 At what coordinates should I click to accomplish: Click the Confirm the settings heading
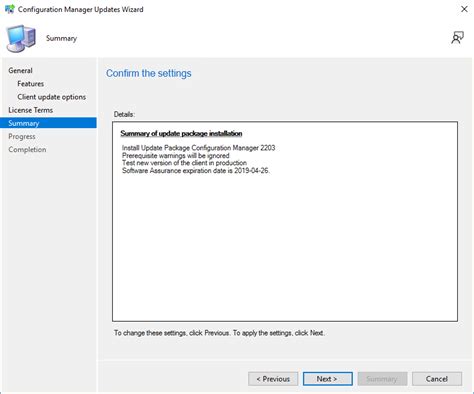pyautogui.click(x=149, y=73)
